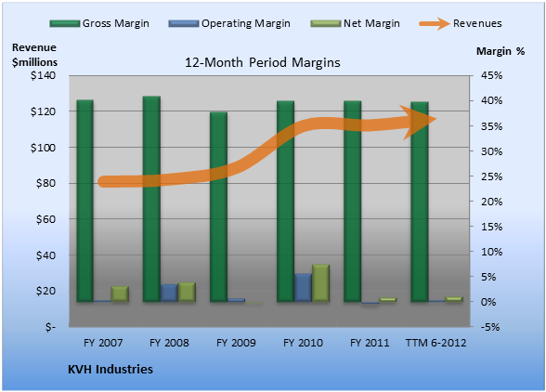Screen dimensions: 546x392
Task: Click the FY 2007 gross margin bar
Action: tap(85, 201)
